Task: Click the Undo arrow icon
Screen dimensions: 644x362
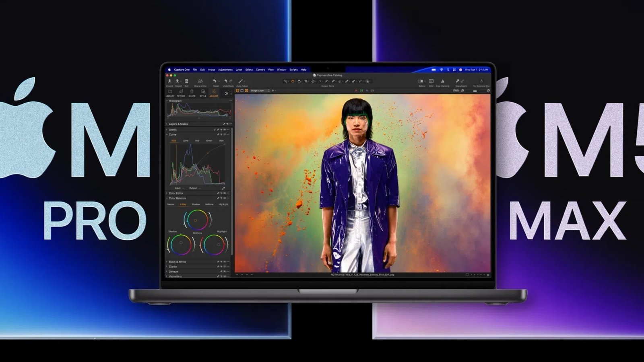Action: tap(225, 81)
